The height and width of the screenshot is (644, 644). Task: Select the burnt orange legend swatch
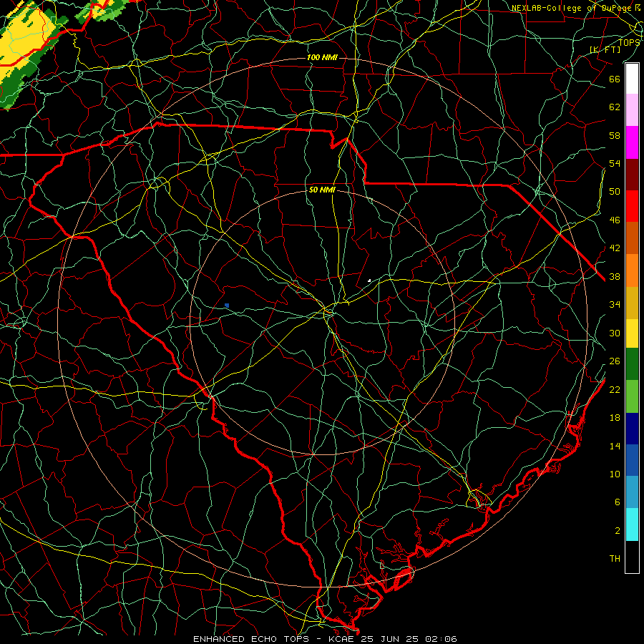click(x=632, y=238)
